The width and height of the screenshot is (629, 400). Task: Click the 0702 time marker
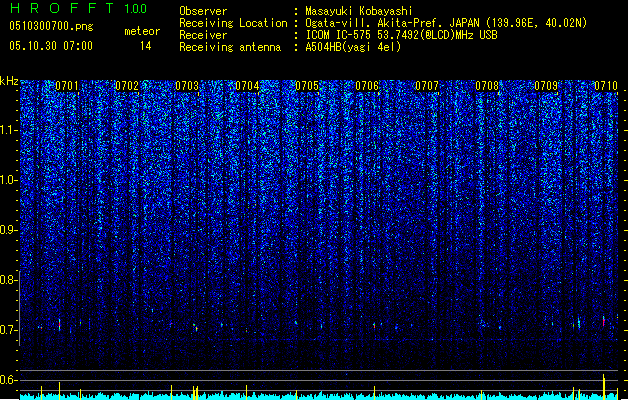point(127,86)
